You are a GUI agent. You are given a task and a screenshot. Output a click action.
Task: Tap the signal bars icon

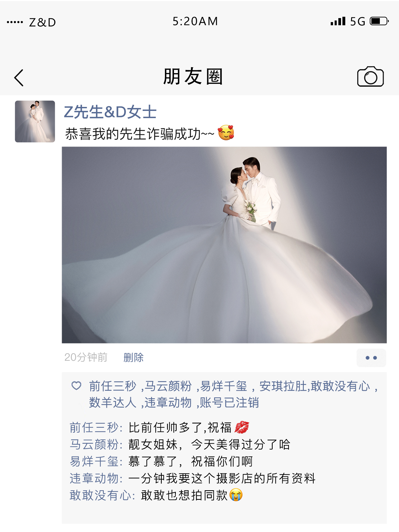pyautogui.click(x=338, y=21)
